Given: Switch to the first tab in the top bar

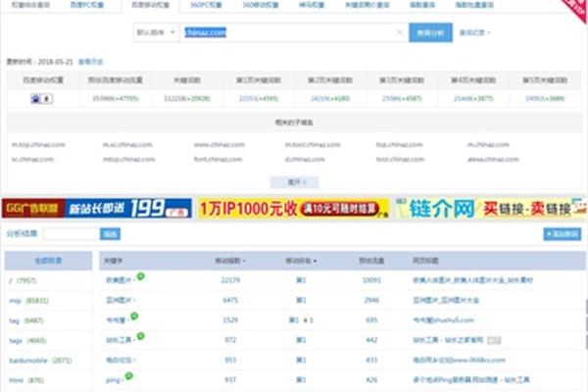Looking at the screenshot, I should 30,5.
